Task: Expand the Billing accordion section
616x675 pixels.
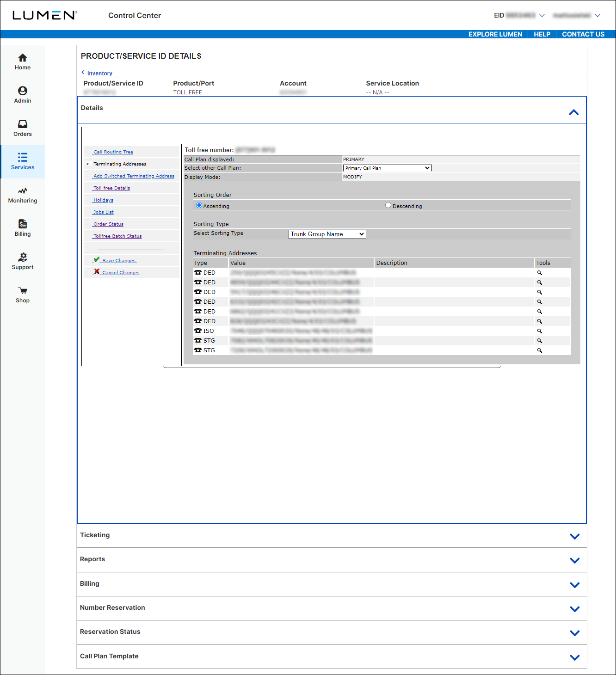Action: click(x=575, y=585)
